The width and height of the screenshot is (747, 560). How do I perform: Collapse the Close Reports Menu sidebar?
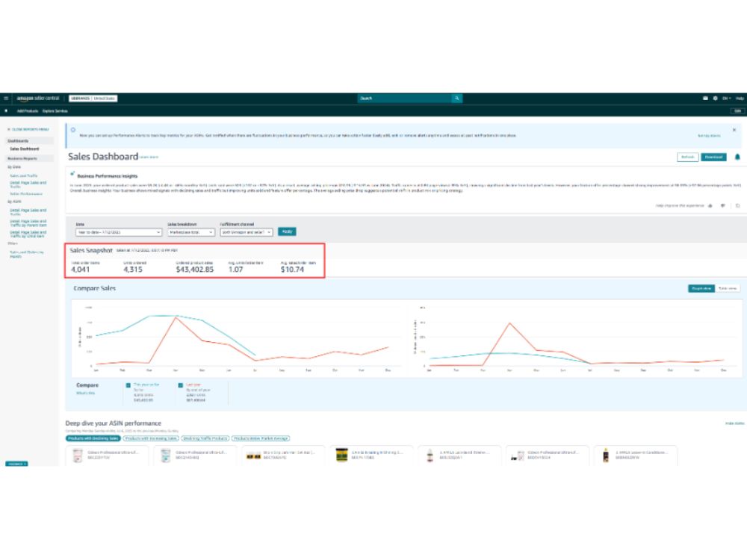pyautogui.click(x=28, y=129)
